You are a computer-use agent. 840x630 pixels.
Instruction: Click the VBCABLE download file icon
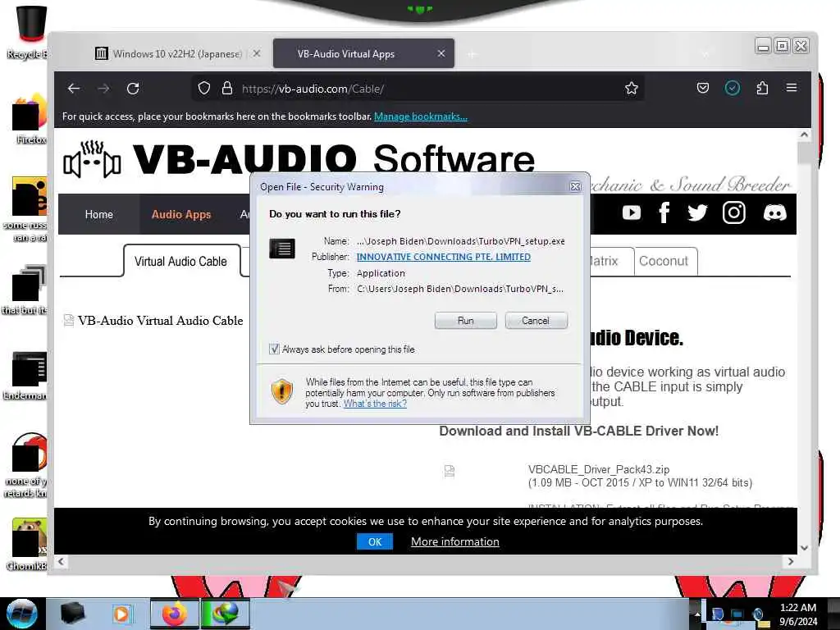click(x=450, y=470)
